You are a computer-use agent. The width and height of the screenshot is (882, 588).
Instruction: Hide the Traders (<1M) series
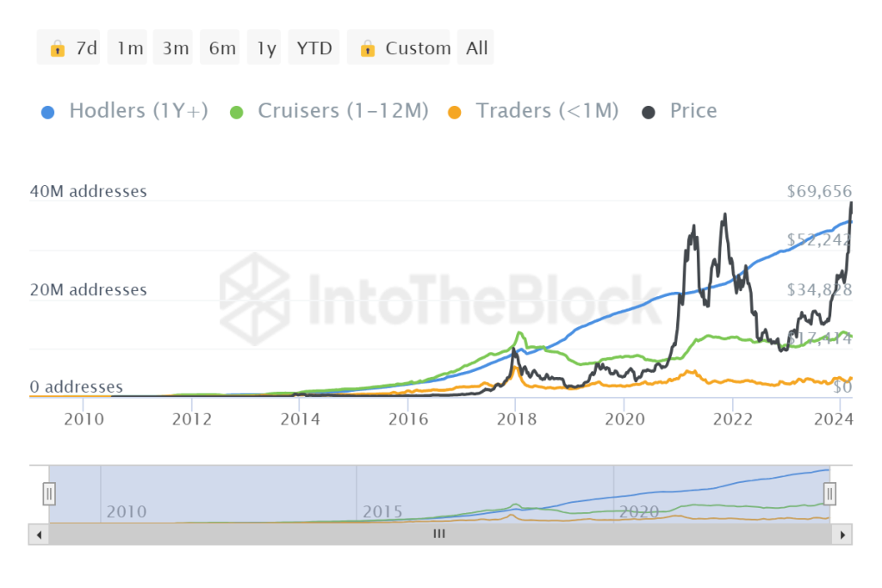click(547, 111)
